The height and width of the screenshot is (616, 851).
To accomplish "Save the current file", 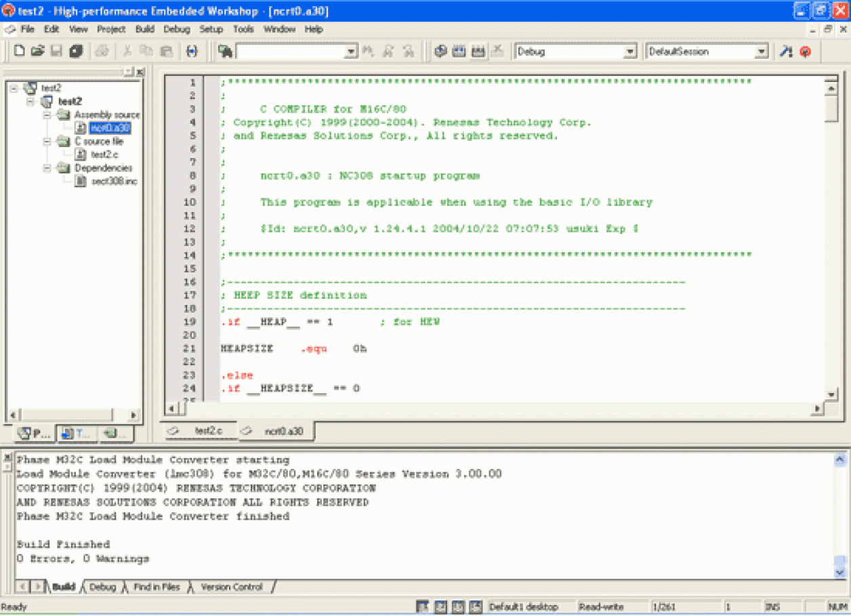I will [57, 51].
